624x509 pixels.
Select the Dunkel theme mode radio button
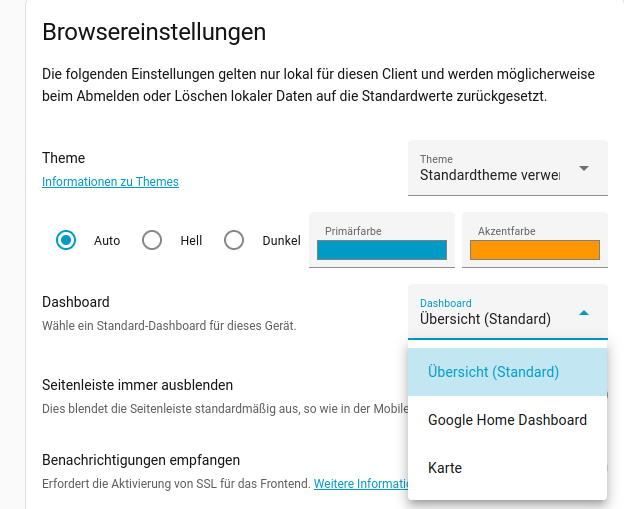pos(234,240)
